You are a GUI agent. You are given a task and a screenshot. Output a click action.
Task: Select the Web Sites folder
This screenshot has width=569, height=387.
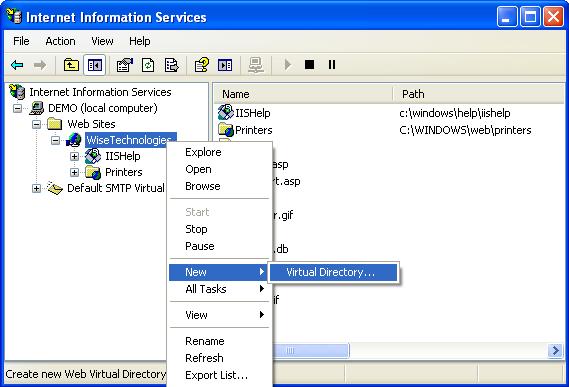point(91,124)
